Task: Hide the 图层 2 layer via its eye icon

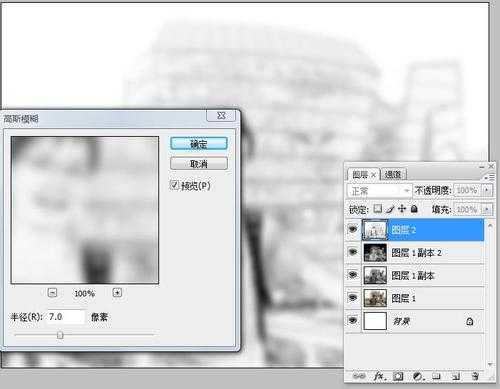Action: [x=353, y=229]
